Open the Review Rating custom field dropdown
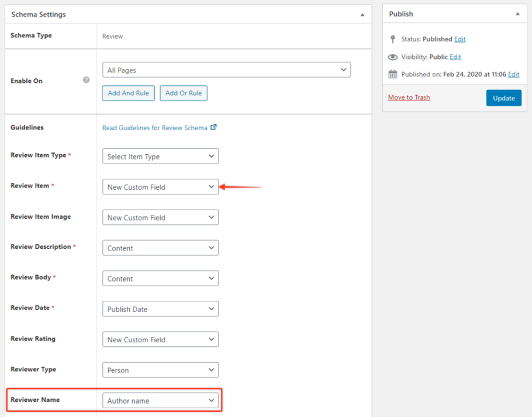Screen dimensions: 532x417 160,339
